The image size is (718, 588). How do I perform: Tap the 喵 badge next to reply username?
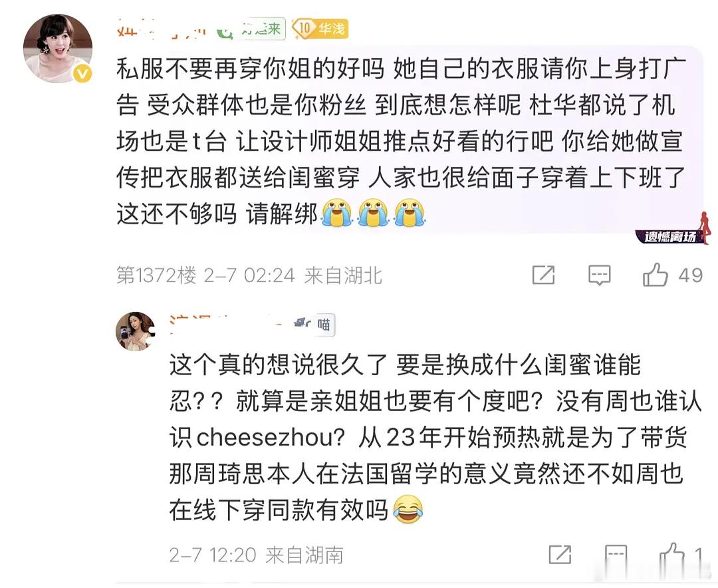click(x=324, y=325)
